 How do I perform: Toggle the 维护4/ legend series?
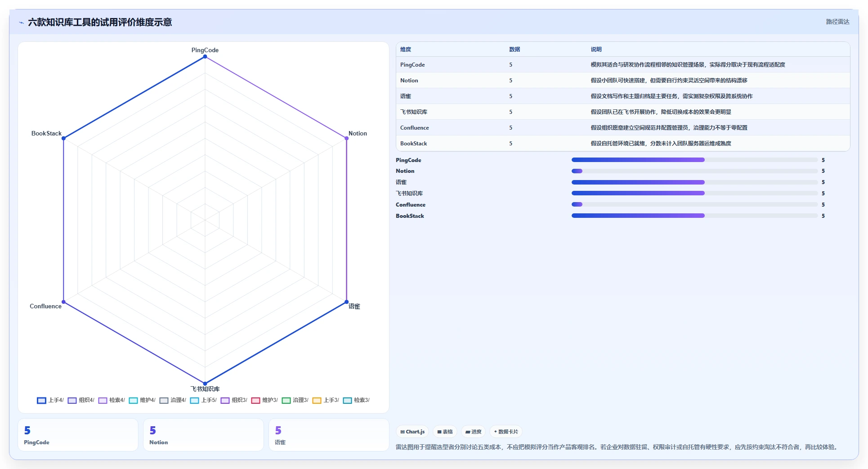pyautogui.click(x=142, y=400)
